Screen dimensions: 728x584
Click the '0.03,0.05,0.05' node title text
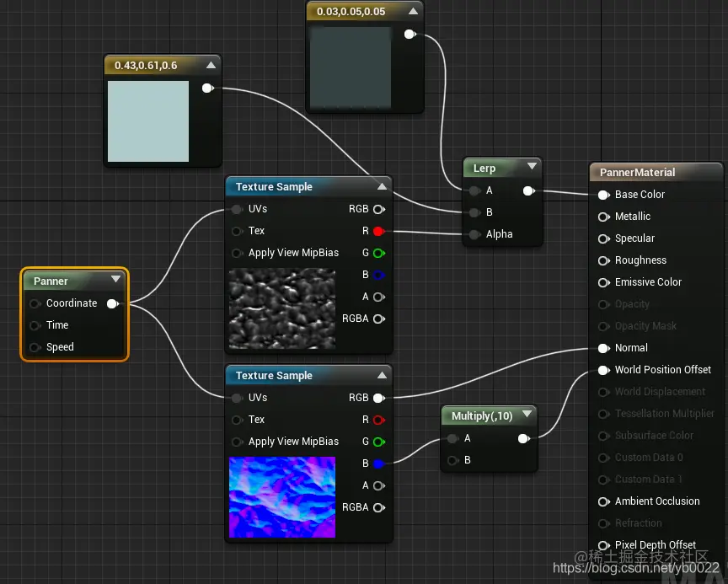pos(351,12)
